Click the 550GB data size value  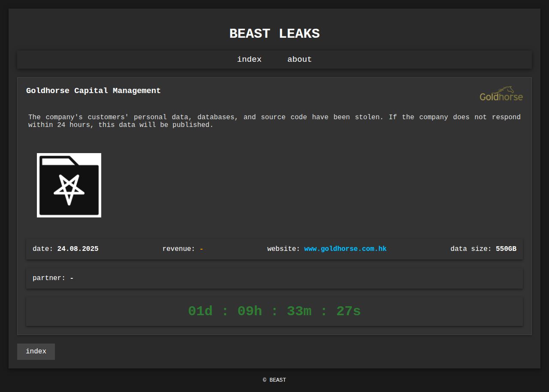[x=506, y=249]
